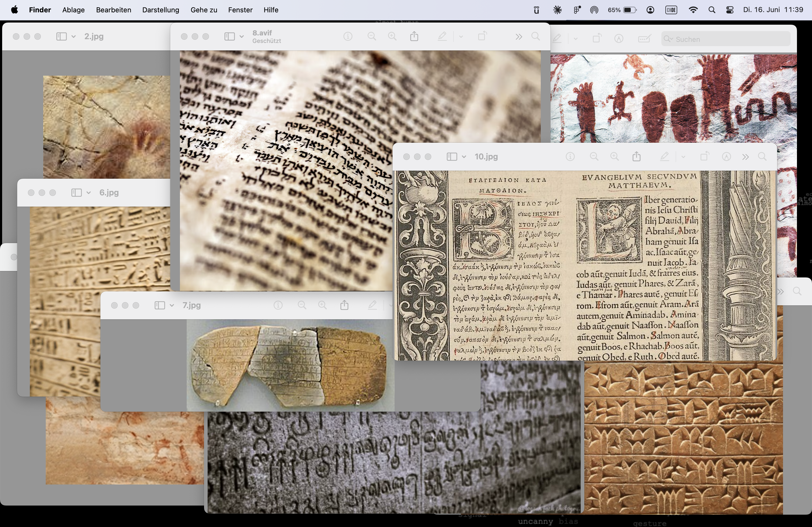The height and width of the screenshot is (527, 812).
Task: Click the 6.jpg window title
Action: pos(109,193)
